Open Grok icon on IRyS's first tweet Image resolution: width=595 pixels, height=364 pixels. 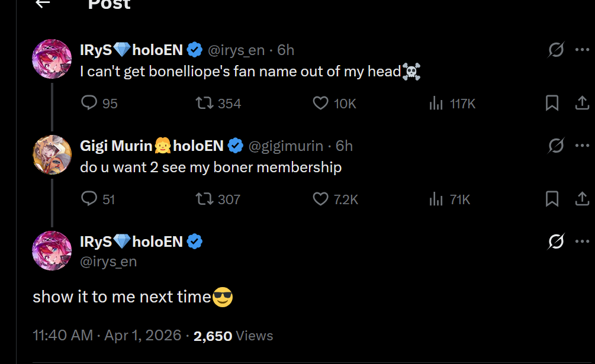[556, 50]
